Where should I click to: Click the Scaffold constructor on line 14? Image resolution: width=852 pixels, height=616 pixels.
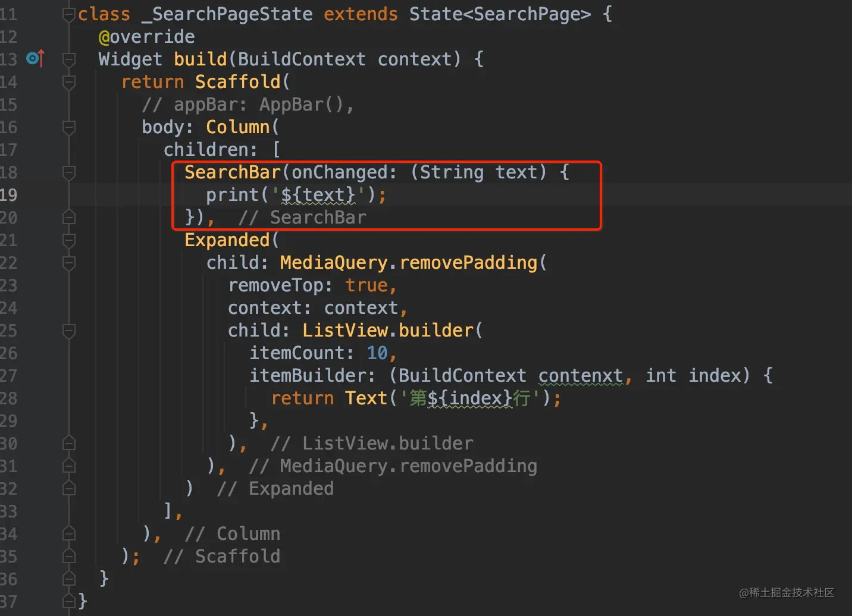237,82
